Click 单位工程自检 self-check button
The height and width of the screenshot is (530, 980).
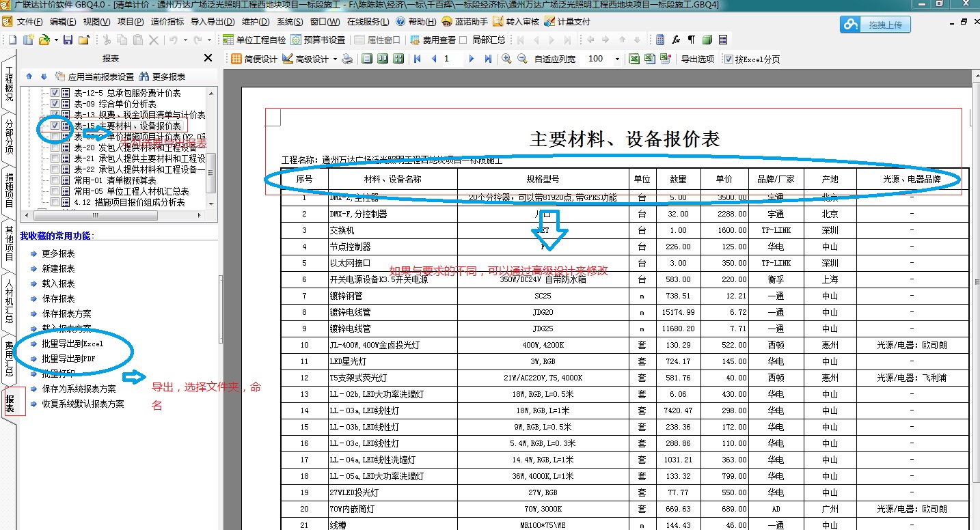(254, 40)
